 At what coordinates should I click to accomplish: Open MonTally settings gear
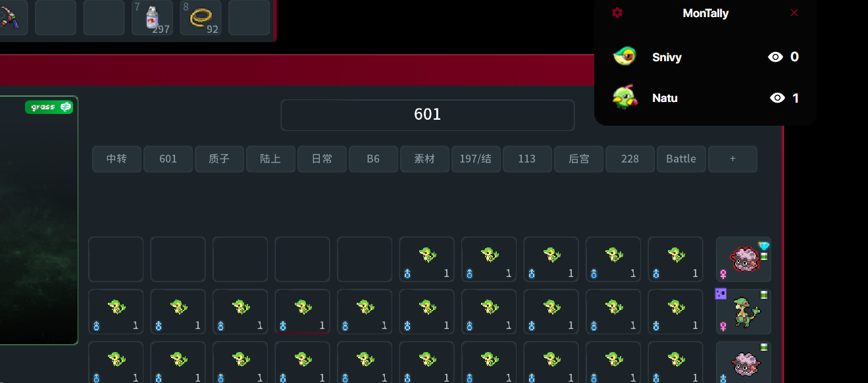click(x=617, y=13)
